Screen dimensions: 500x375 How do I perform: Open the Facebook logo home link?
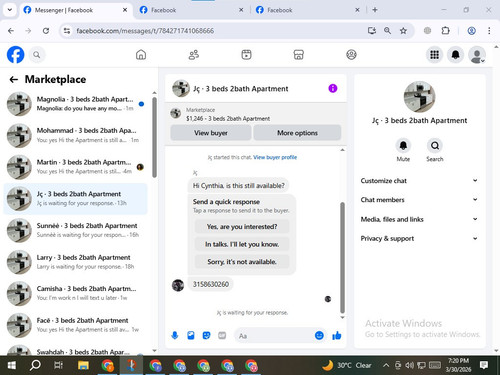pyautogui.click(x=15, y=55)
